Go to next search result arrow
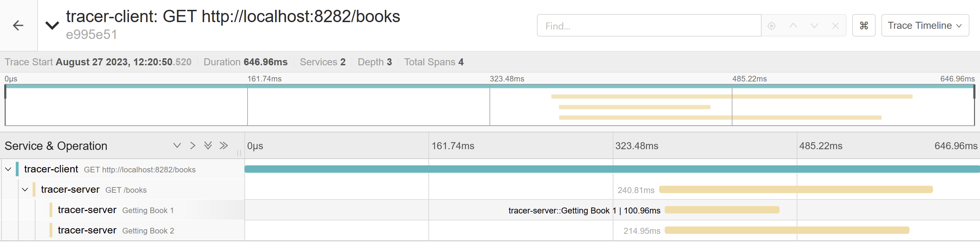The width and height of the screenshot is (980, 244). (814, 26)
